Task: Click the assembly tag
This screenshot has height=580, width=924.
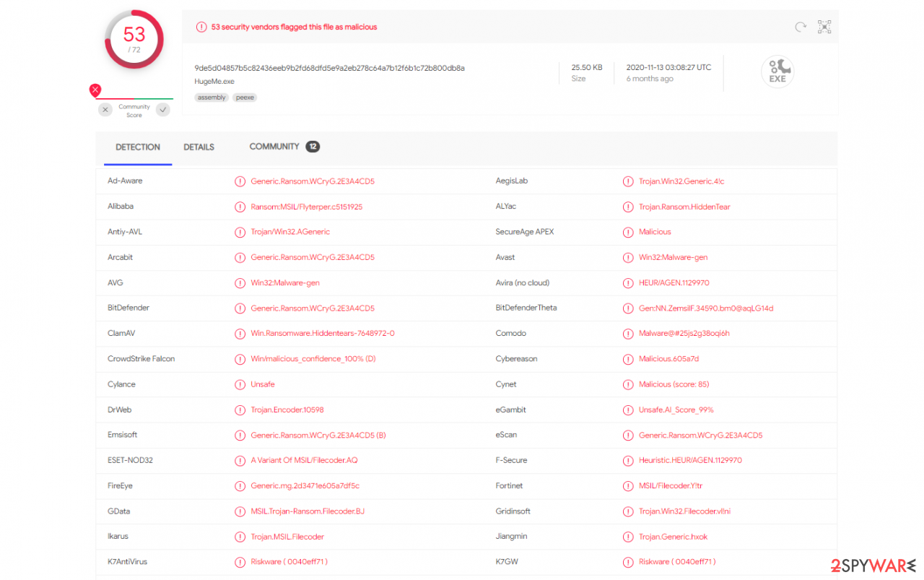Action: [212, 98]
